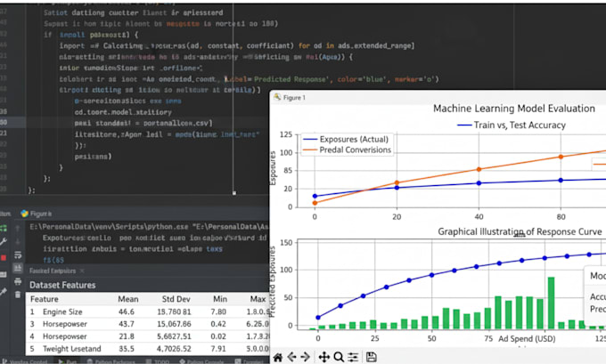Move down the console stack trace
The height and width of the screenshot is (364, 606).
[x=18, y=242]
